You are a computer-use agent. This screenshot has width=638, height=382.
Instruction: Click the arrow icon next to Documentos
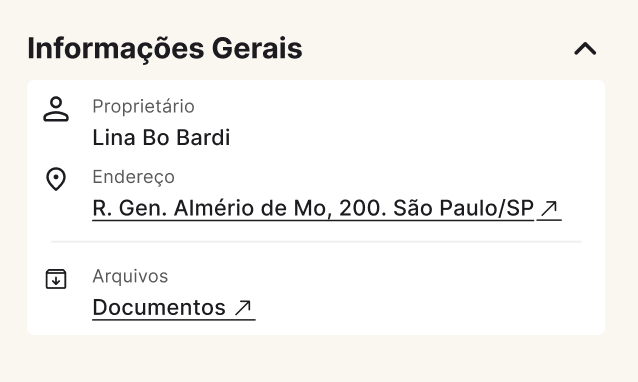point(243,308)
